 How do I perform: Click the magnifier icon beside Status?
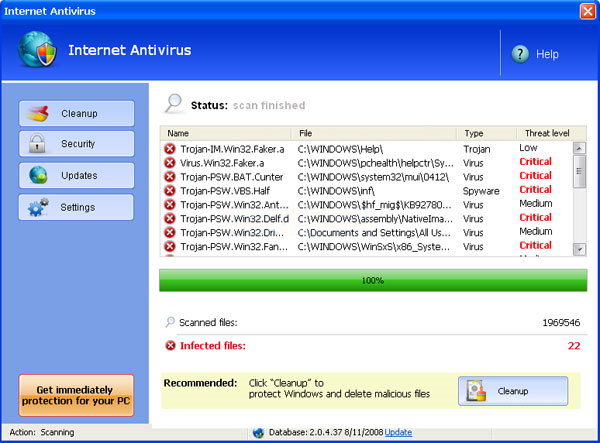tap(174, 104)
